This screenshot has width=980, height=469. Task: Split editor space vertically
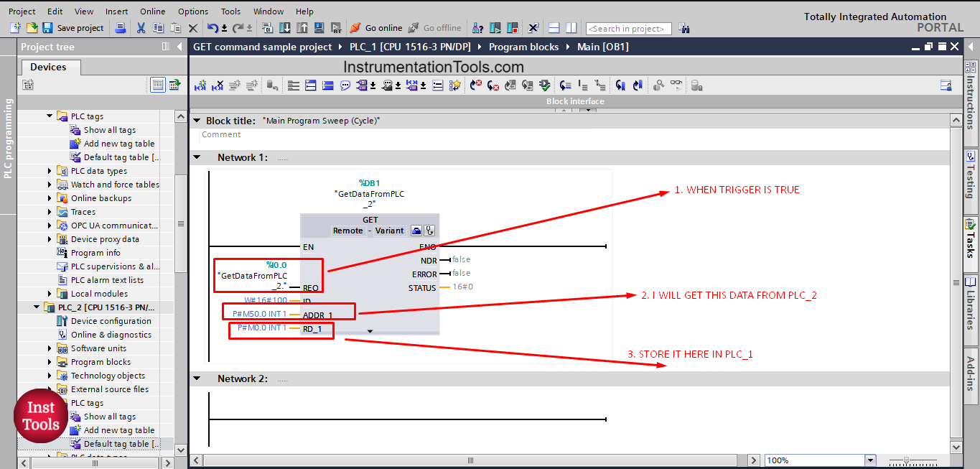pos(571,28)
